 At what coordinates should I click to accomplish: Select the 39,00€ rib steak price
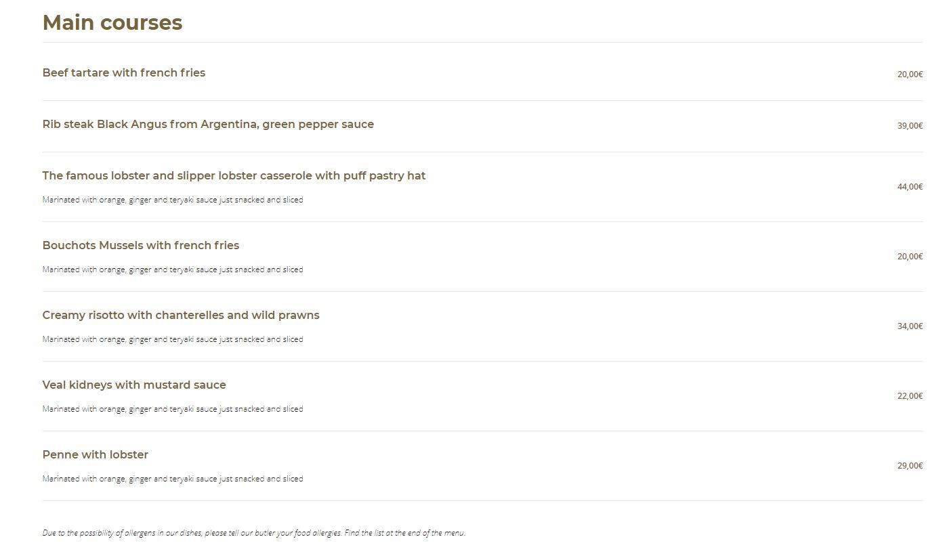910,126
